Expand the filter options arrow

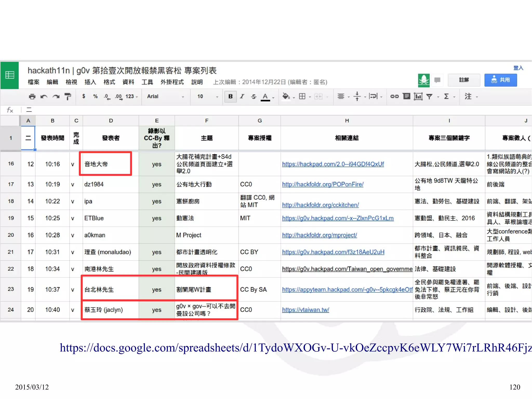pyautogui.click(x=438, y=97)
